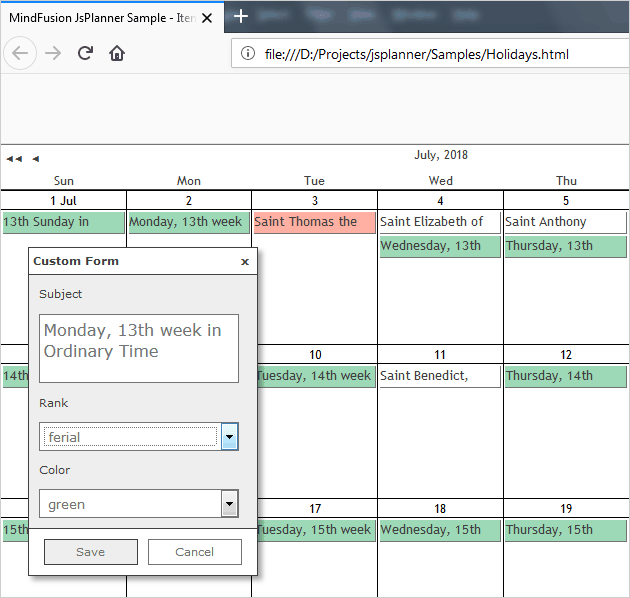Open the 'Saint Elizabeth of' event
The image size is (630, 598).
click(440, 222)
